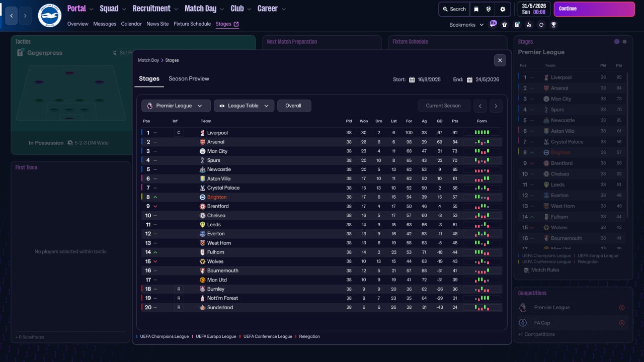644x362 pixels.
Task: Click the Spurs crest in the league table
Action: [x=203, y=160]
